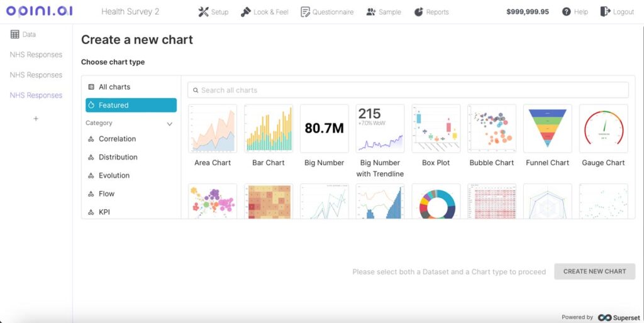Select the Featured filter
The width and height of the screenshot is (644, 323).
tap(131, 105)
